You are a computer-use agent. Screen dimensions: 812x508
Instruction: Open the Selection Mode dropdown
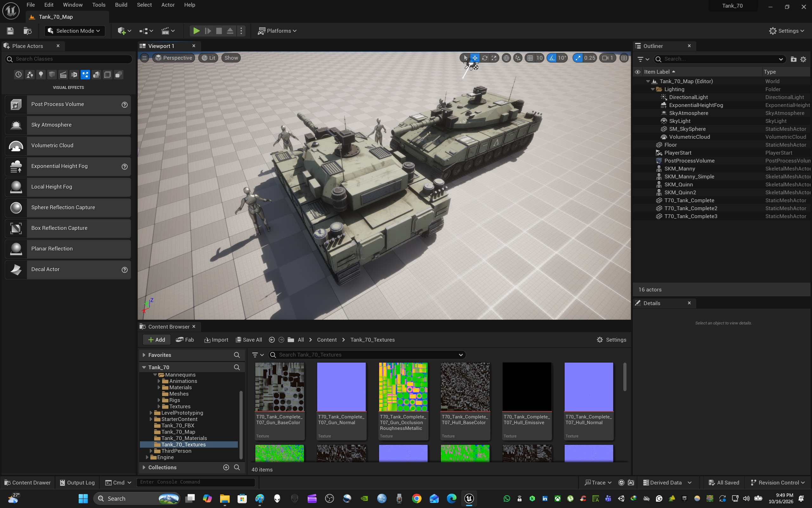point(75,31)
